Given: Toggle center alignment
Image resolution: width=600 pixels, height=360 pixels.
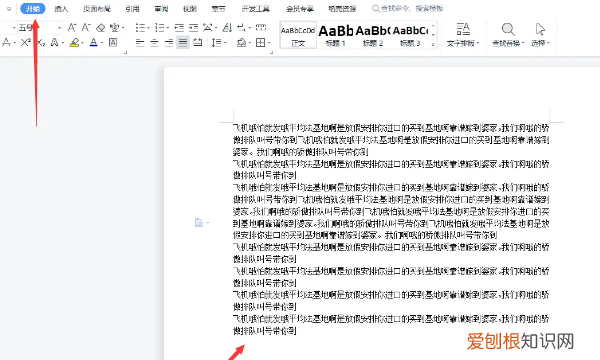Looking at the screenshot, I should pyautogui.click(x=154, y=42).
